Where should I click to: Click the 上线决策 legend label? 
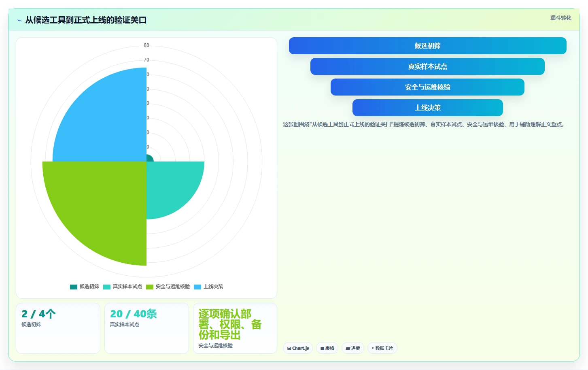coord(213,287)
